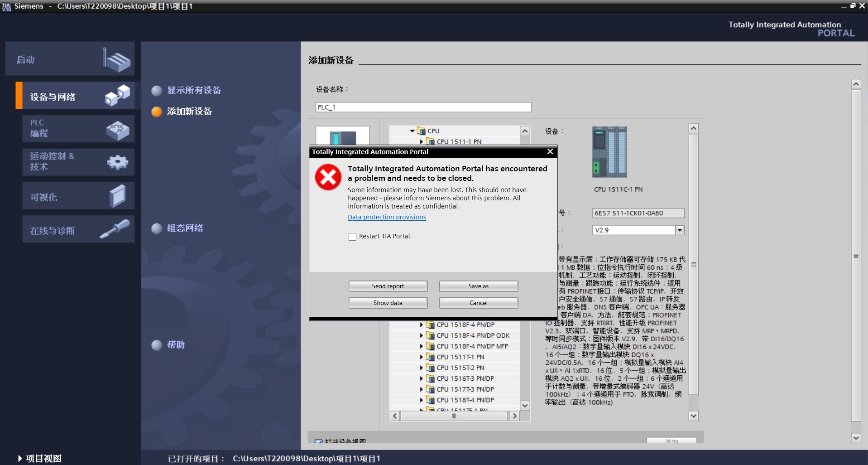Select the 帮助 help menu item

176,345
